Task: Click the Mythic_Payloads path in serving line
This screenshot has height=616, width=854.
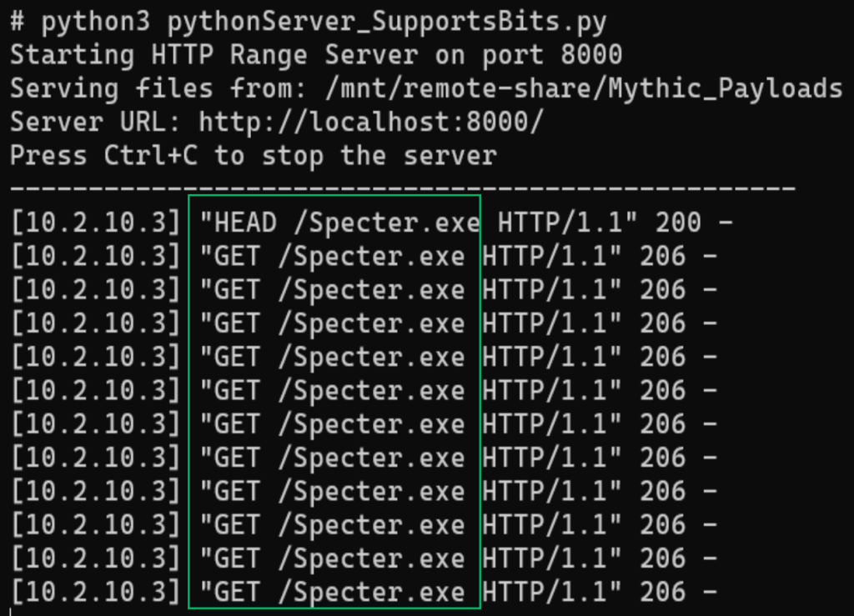Action: click(726, 88)
